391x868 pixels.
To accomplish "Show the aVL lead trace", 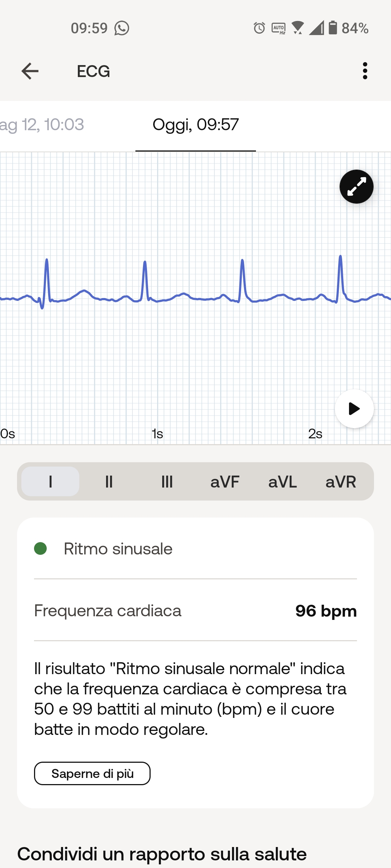I will click(x=282, y=482).
